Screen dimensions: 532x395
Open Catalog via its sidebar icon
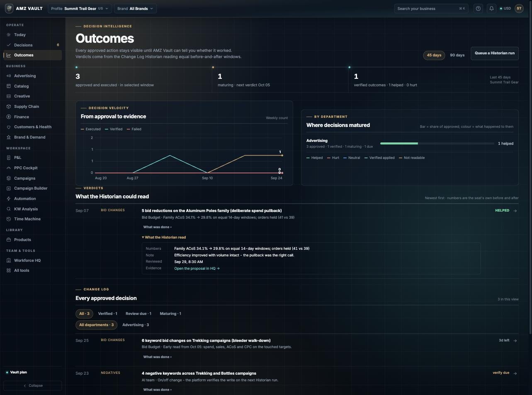pos(9,86)
